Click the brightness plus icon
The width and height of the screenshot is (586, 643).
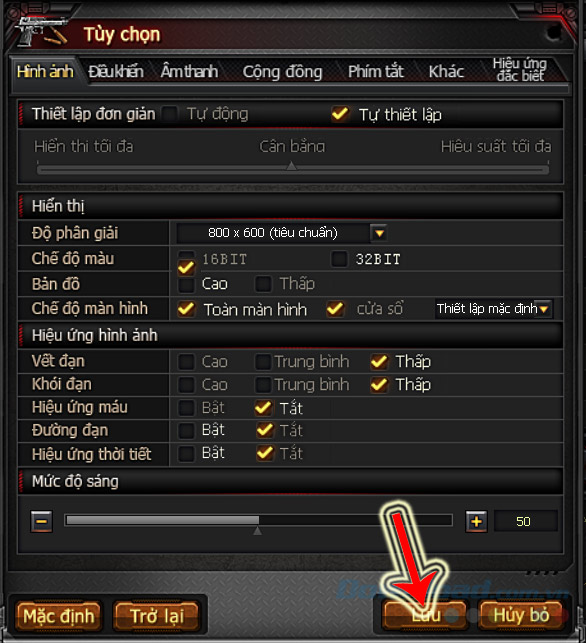point(476,521)
